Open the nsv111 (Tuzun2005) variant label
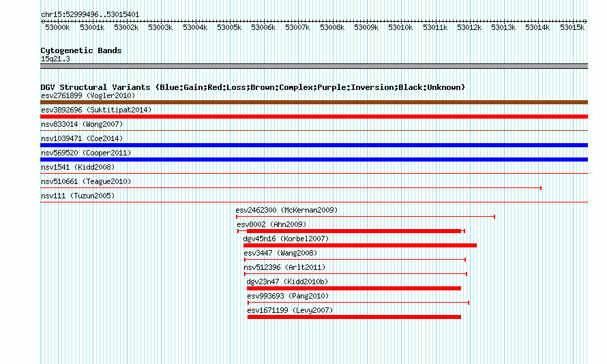The image size is (607, 364). tap(78, 196)
